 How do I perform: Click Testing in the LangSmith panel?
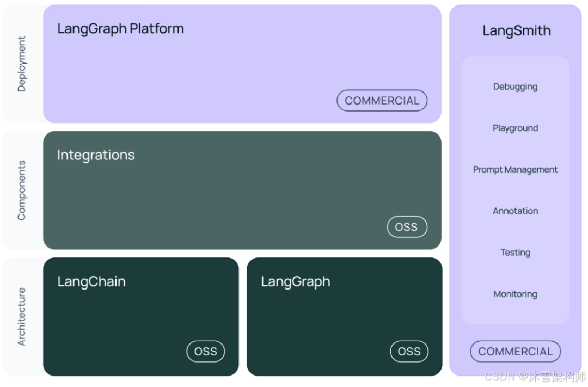click(x=515, y=253)
